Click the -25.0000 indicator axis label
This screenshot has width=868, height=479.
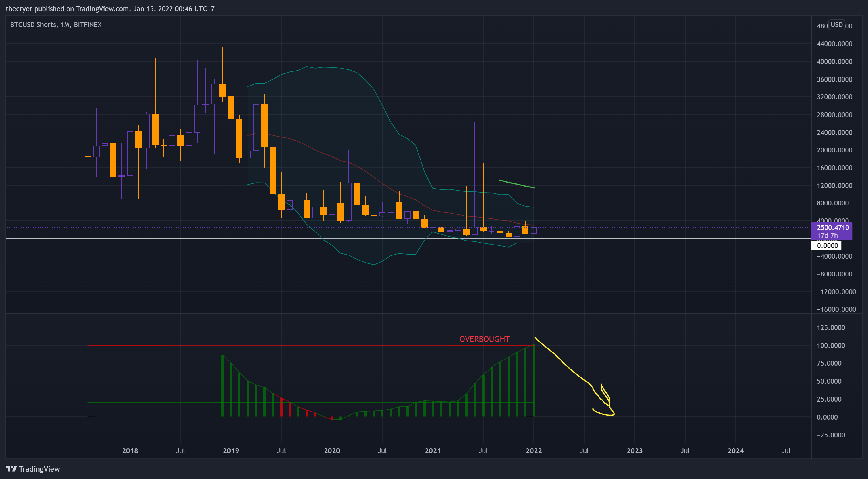click(831, 435)
